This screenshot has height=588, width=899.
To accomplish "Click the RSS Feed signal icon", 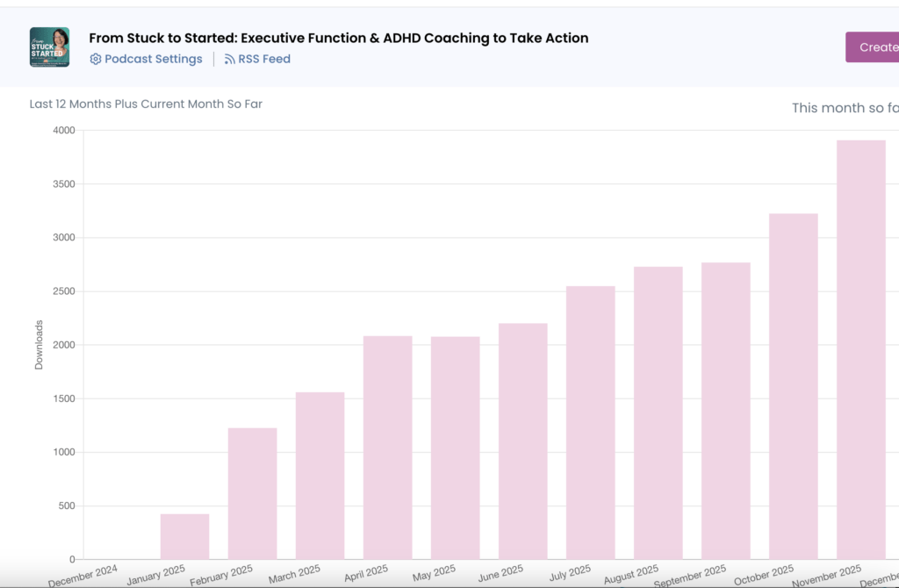I will point(230,60).
